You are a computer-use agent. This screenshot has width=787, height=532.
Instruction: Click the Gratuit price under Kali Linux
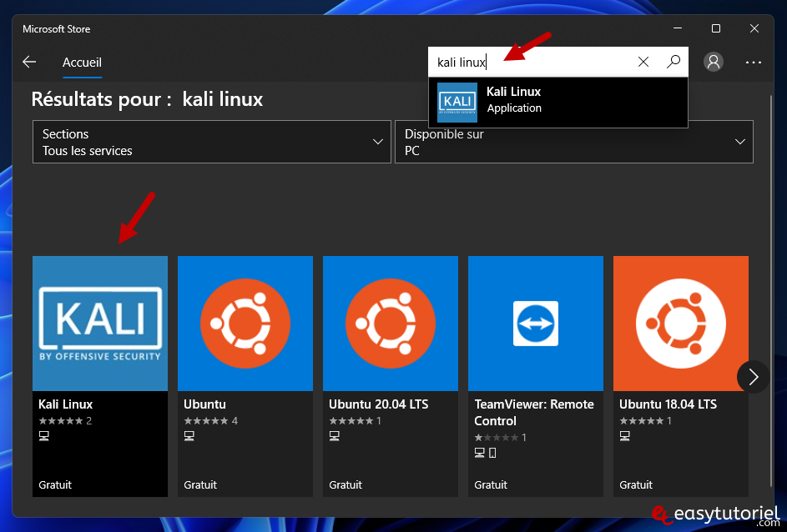55,484
